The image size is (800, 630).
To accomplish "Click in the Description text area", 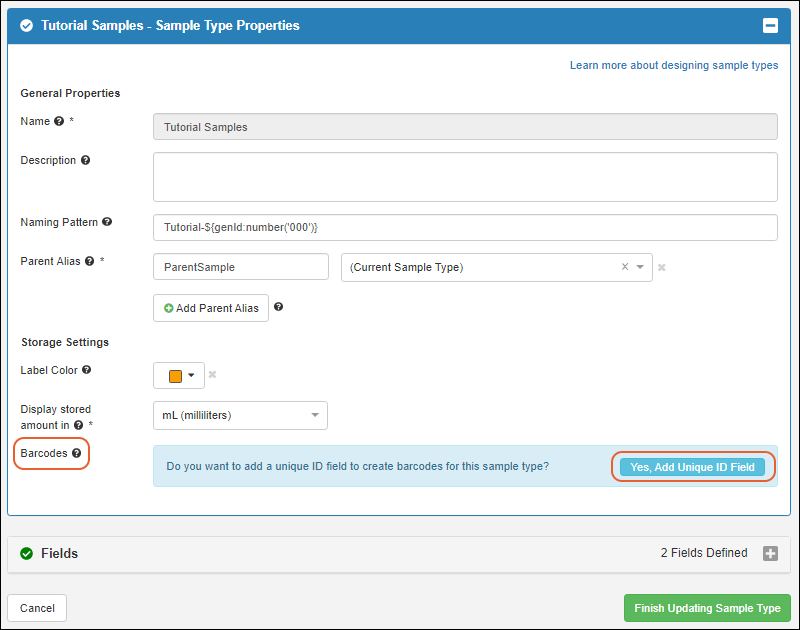I will (465, 177).
